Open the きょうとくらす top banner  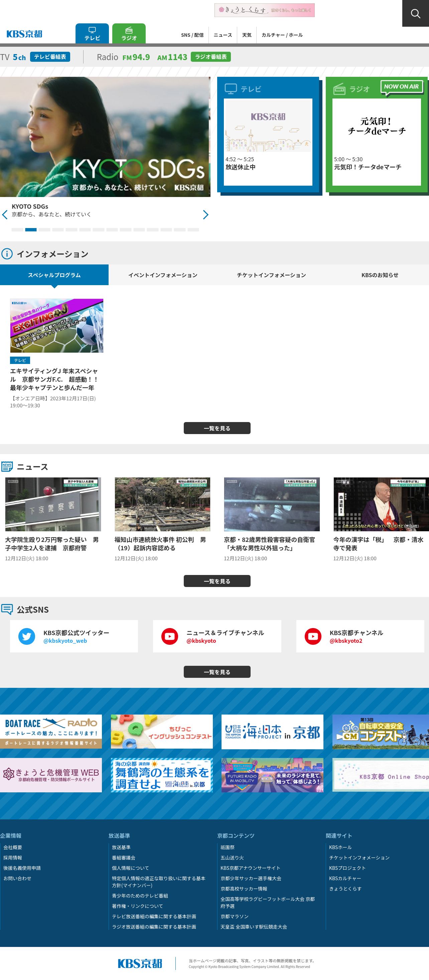click(265, 10)
